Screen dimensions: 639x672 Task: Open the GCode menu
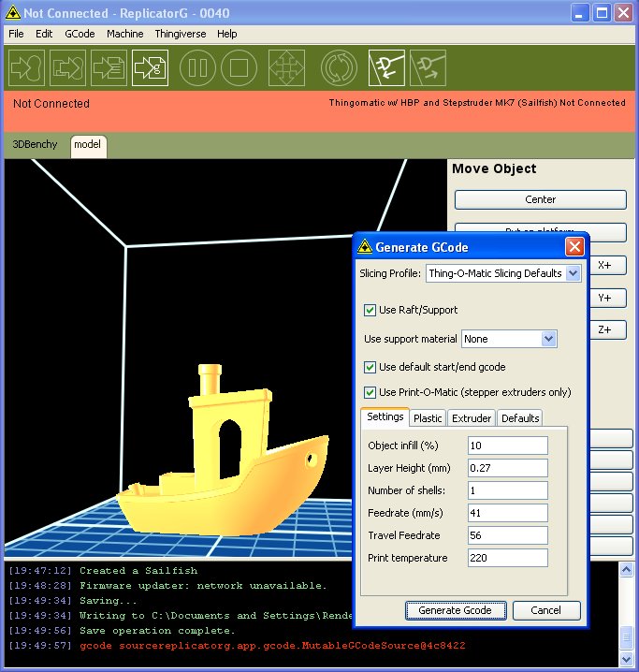tap(80, 34)
